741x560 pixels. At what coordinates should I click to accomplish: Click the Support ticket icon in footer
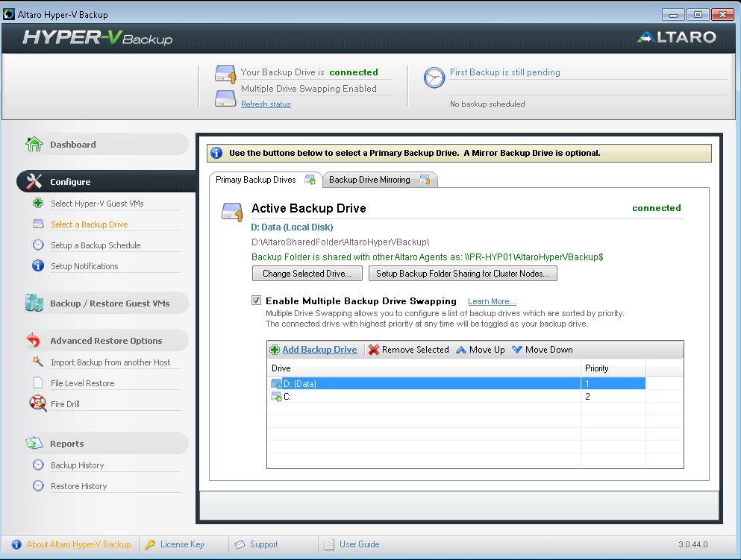[x=240, y=544]
